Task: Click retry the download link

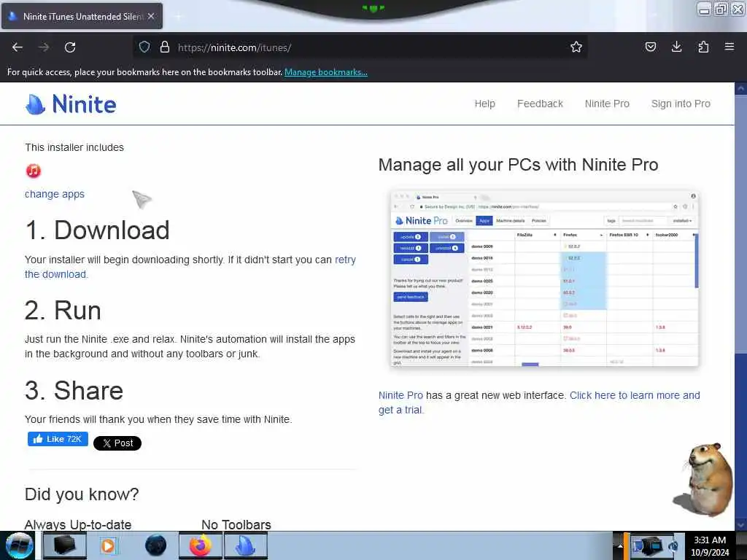Action: coord(345,260)
